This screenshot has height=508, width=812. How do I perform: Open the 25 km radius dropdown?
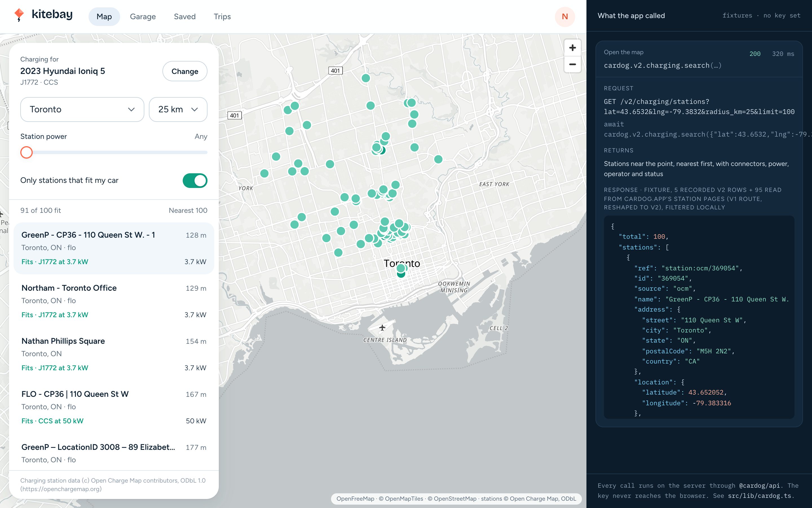(x=178, y=109)
